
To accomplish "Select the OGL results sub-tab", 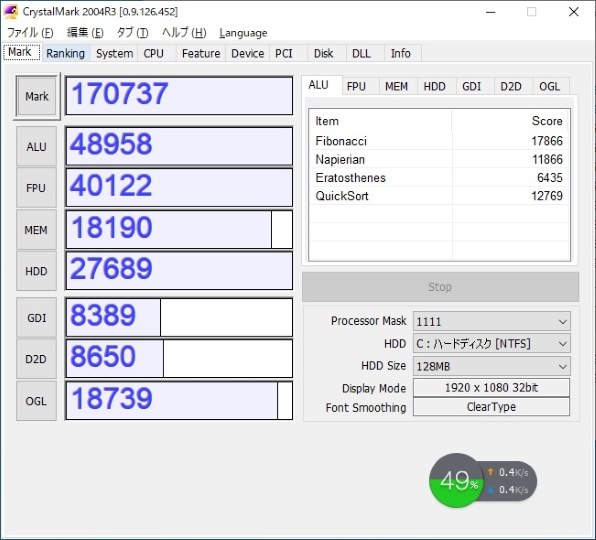I will tap(550, 86).
